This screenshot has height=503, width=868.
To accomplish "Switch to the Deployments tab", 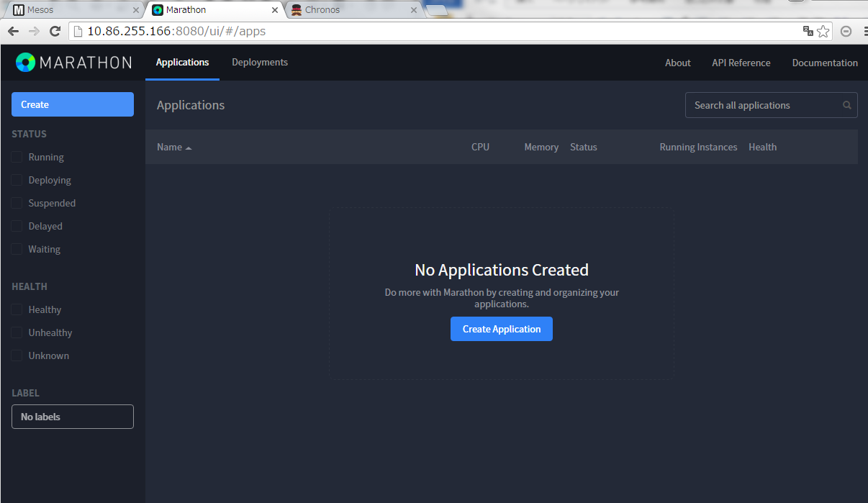I will click(260, 63).
